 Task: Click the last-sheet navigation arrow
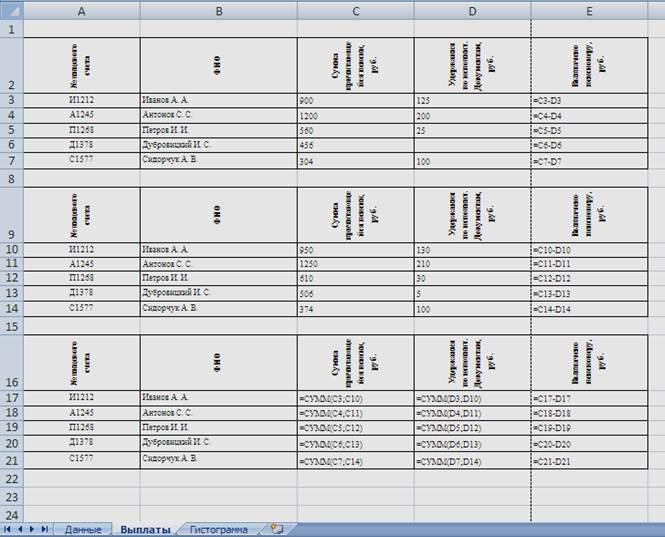tap(44, 528)
